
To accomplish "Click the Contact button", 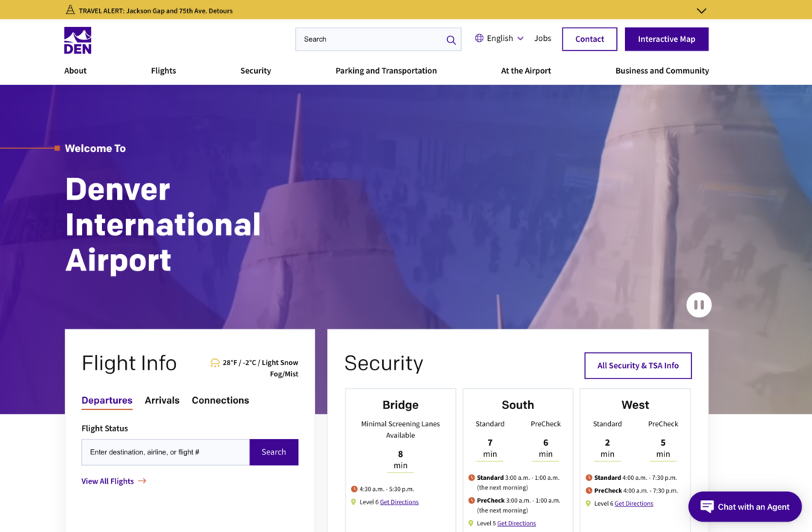I will pyautogui.click(x=589, y=38).
